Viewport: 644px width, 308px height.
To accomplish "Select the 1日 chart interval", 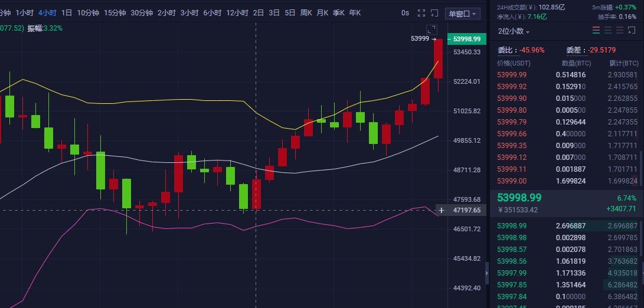I will (67, 12).
